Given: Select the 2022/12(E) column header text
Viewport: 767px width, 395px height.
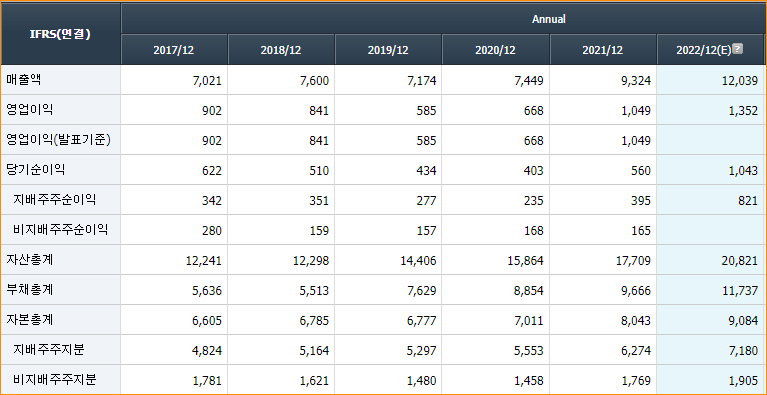Looking at the screenshot, I should (704, 50).
